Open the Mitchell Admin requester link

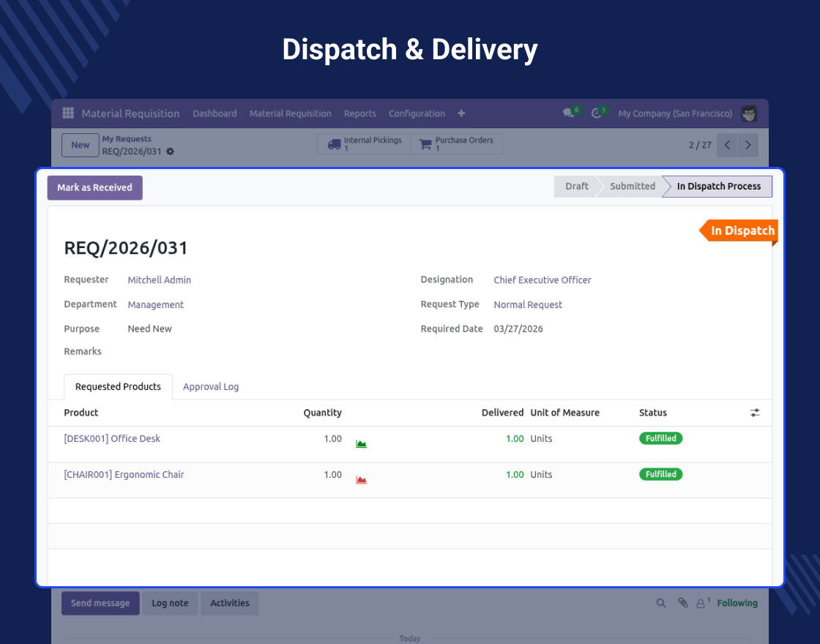159,280
